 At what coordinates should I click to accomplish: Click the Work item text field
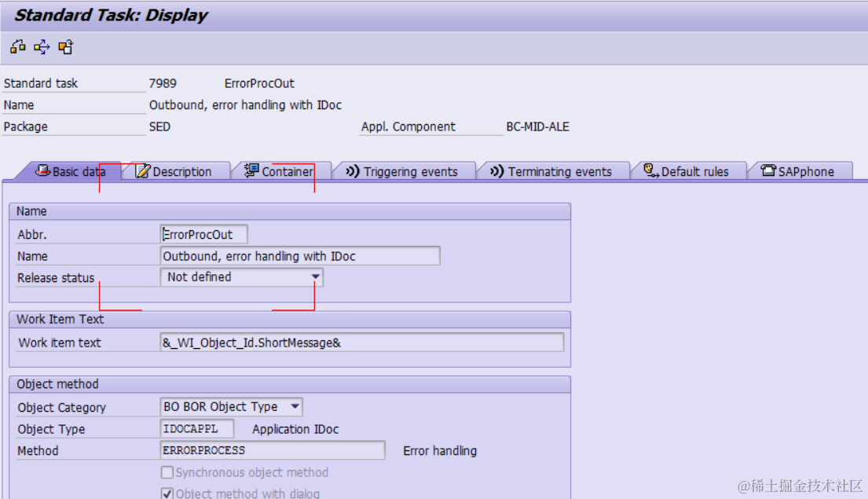pos(362,343)
